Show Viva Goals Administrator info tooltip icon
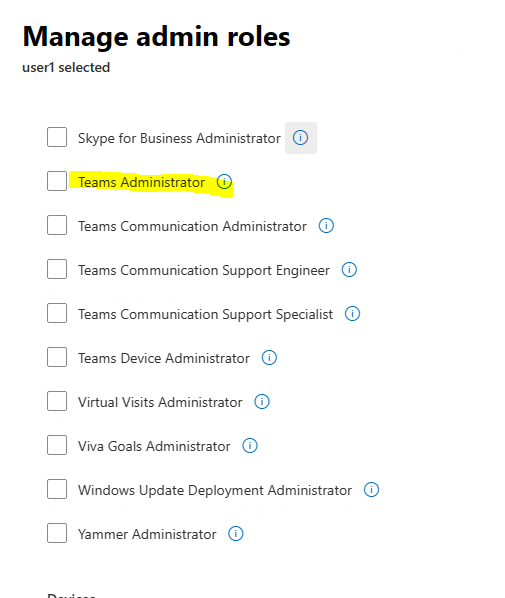Image resolution: width=505 pixels, height=598 pixels. click(x=250, y=445)
